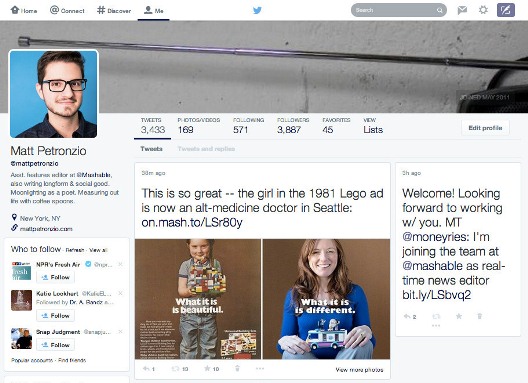Click the Edit profile button
Image resolution: width=528 pixels, height=383 pixels.
485,128
